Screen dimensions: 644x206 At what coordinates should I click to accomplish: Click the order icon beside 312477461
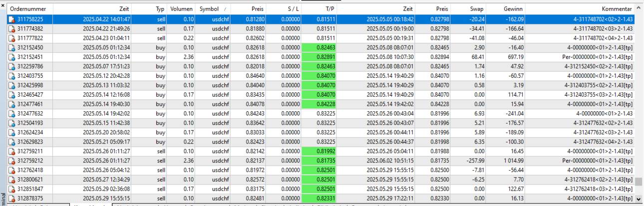11,104
